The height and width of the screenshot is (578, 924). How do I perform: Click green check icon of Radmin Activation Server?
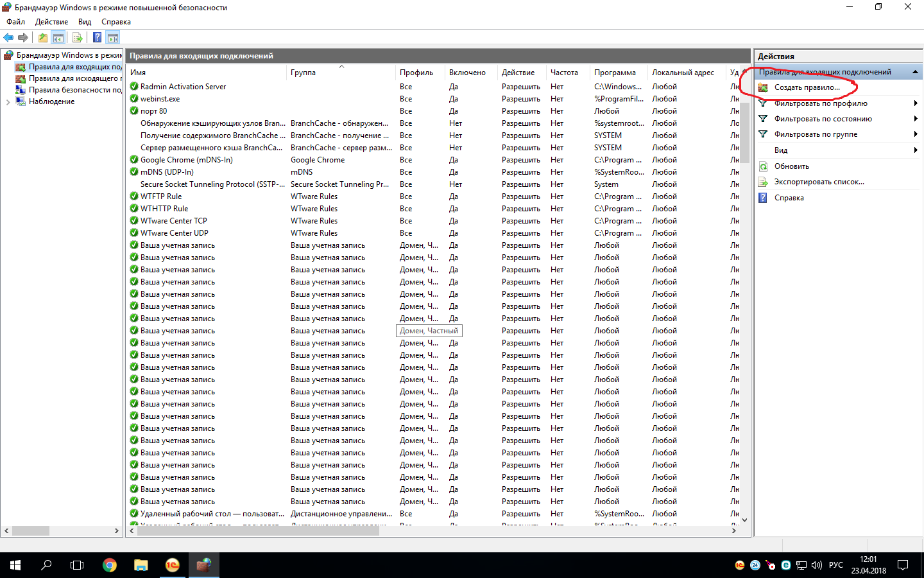click(x=134, y=87)
